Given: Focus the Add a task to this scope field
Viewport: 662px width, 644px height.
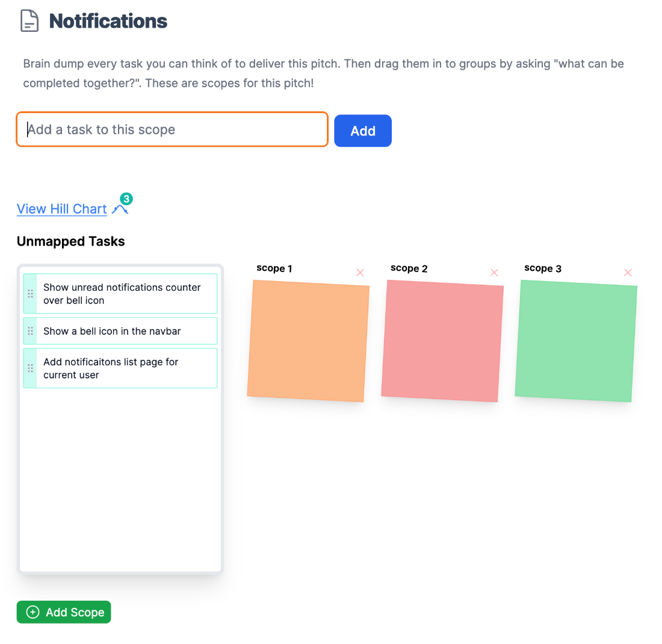Looking at the screenshot, I should click(x=172, y=129).
